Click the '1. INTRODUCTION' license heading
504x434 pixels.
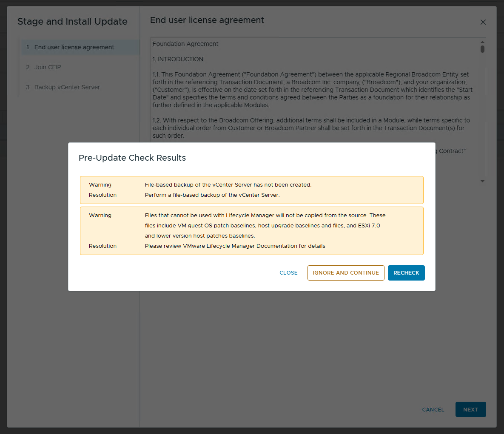(x=178, y=59)
